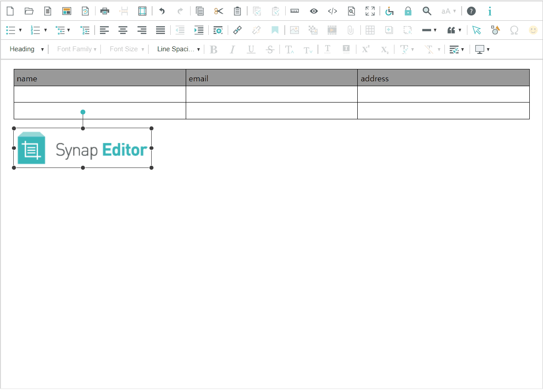Insert a hyperlink
Viewport: 543px width, 392px height.
(237, 30)
